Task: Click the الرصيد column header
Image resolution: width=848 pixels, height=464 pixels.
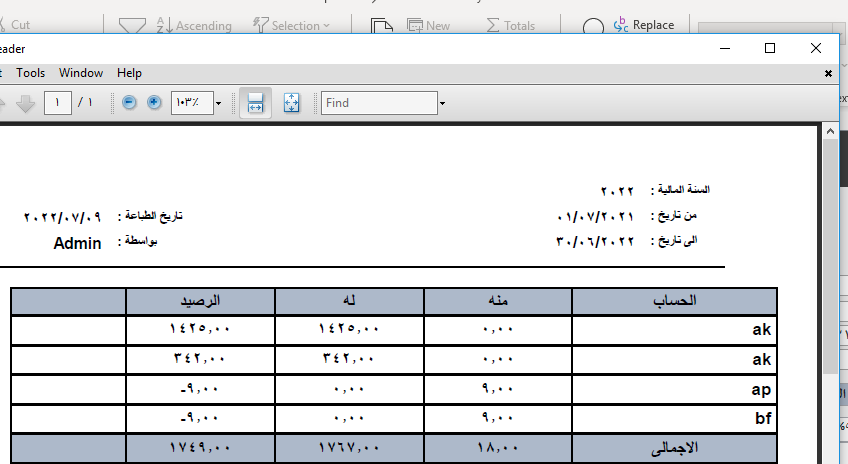Action: click(x=200, y=301)
